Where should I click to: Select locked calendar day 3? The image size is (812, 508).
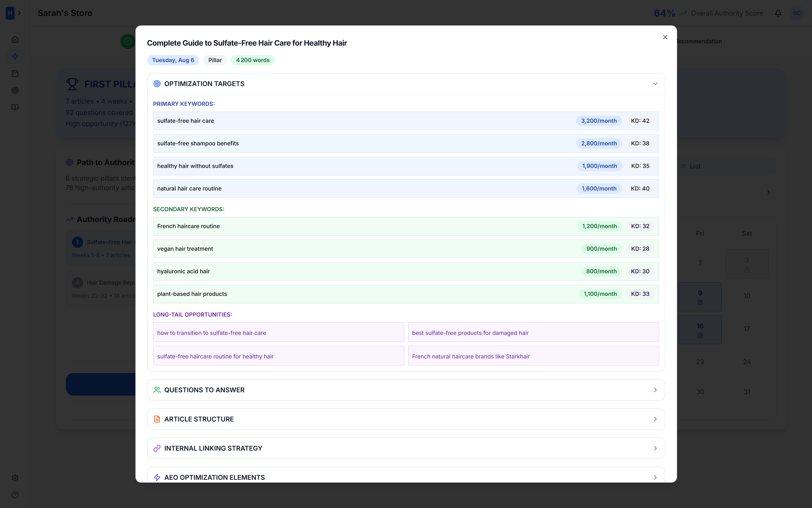click(x=747, y=264)
